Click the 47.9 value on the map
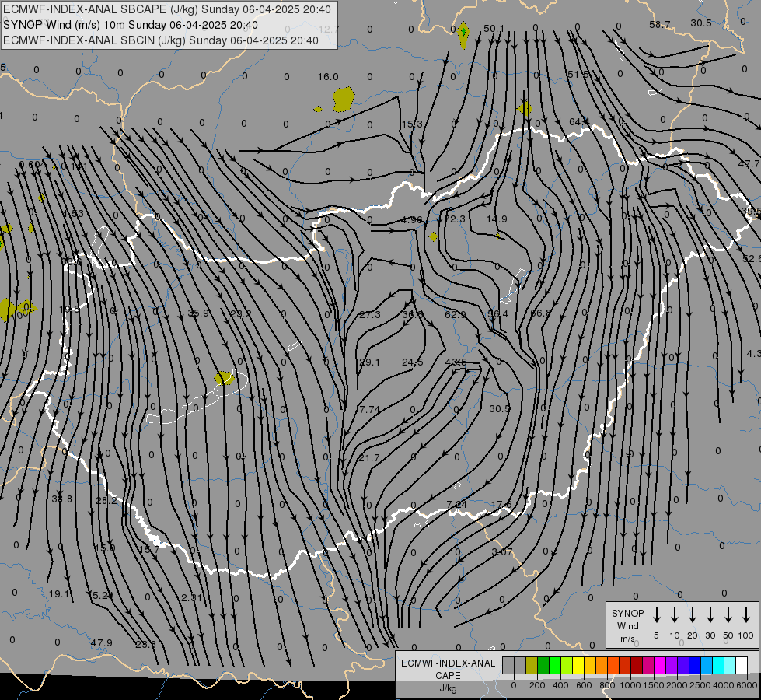 tap(101, 643)
